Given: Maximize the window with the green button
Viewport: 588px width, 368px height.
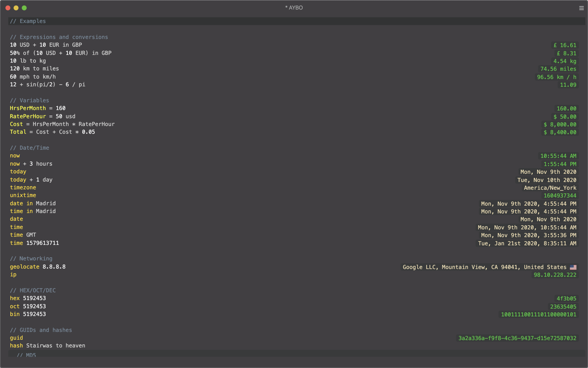Looking at the screenshot, I should [x=24, y=8].
